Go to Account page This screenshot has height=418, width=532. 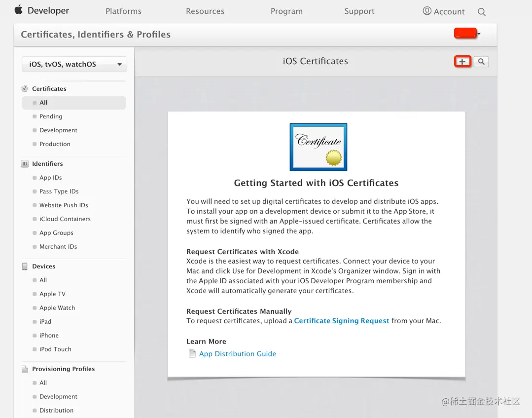coord(449,11)
